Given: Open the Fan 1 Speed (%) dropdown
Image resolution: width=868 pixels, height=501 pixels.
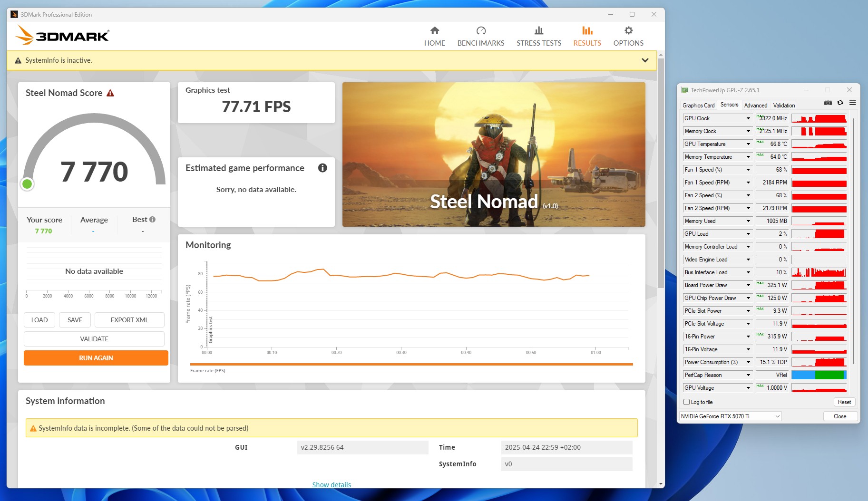Looking at the screenshot, I should 748,170.
